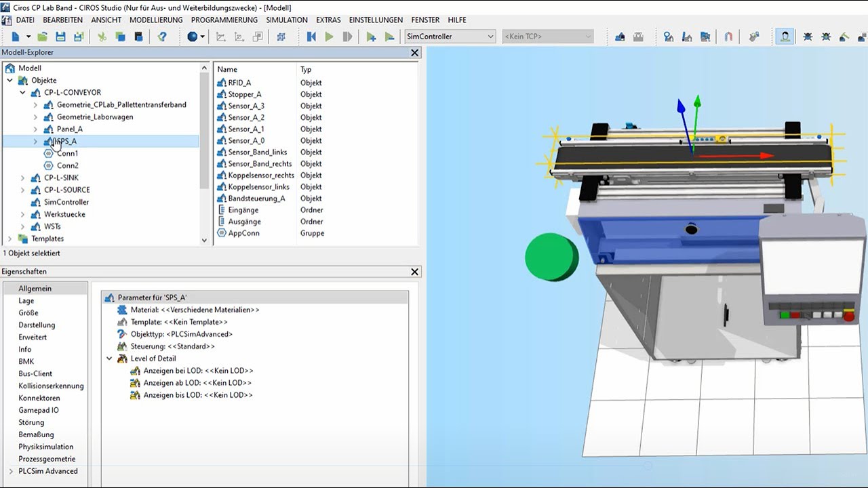Image resolution: width=868 pixels, height=488 pixels.
Task: Click the magnet snap icon
Action: coord(729,37)
